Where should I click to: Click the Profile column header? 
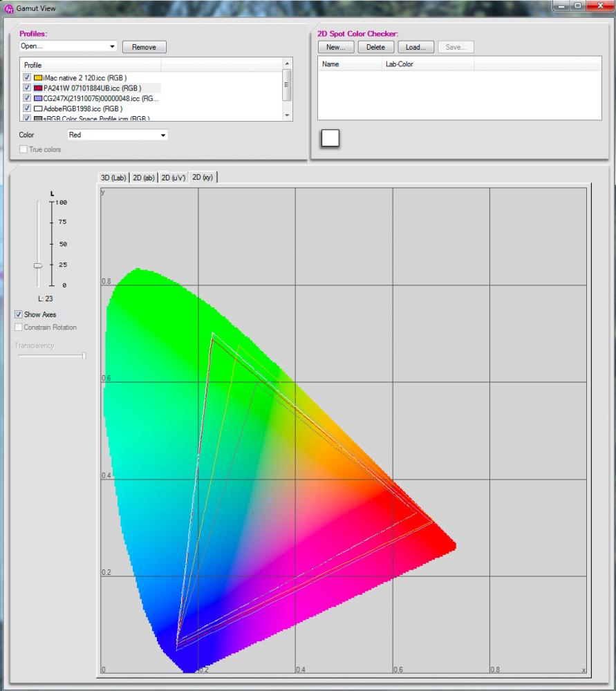91,65
